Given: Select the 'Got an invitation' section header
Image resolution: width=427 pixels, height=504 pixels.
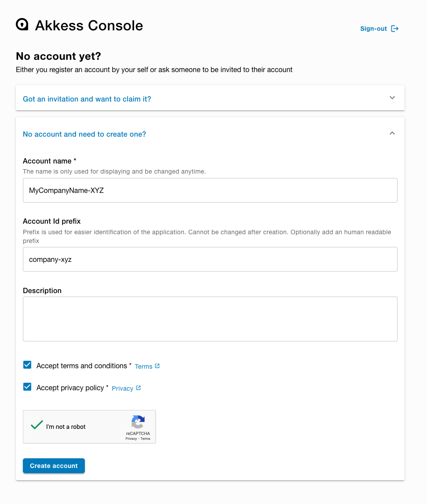Looking at the screenshot, I should click(x=87, y=99).
